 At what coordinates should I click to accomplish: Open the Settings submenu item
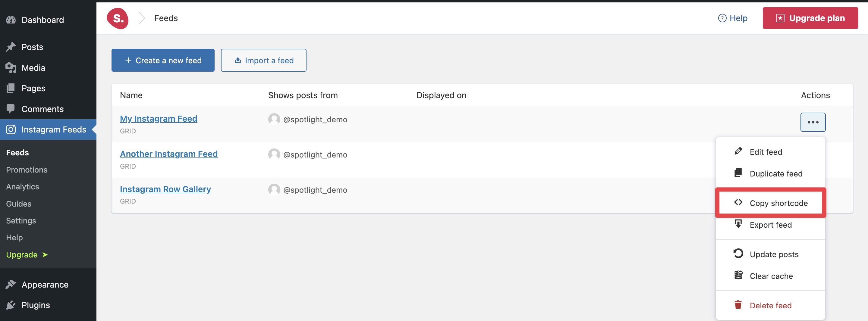(21, 221)
